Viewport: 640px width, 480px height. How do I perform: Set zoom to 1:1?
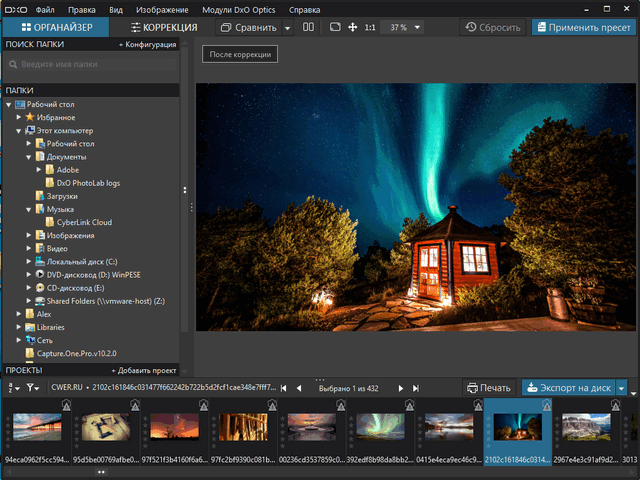(370, 27)
